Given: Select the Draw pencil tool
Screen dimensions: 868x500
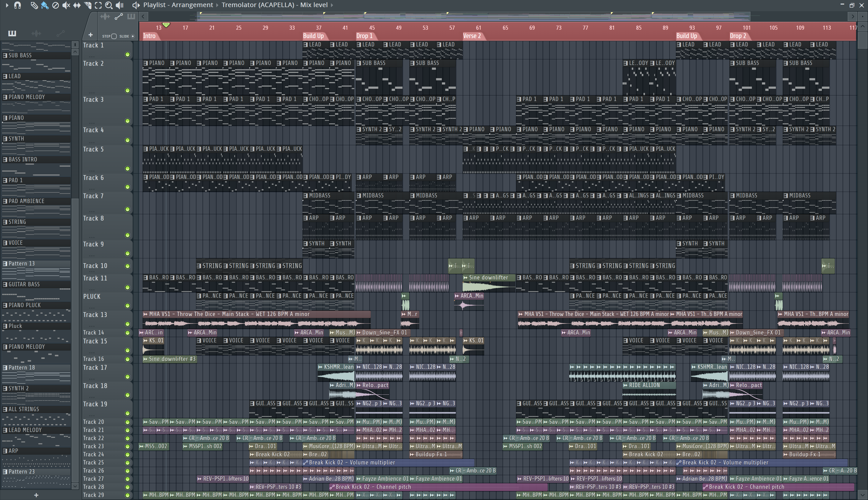Looking at the screenshot, I should (34, 5).
